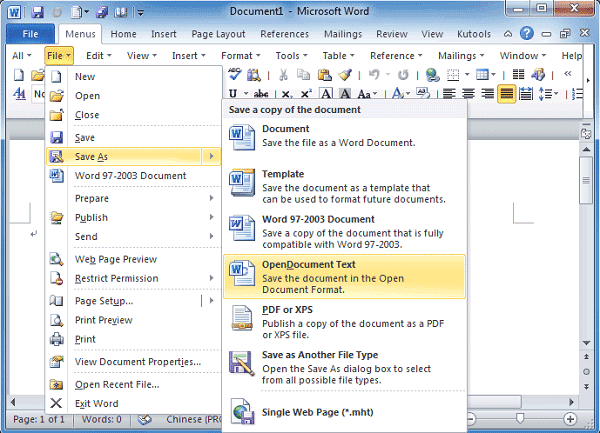Click the zoom slider handle
This screenshot has height=433, width=600.
519,418
